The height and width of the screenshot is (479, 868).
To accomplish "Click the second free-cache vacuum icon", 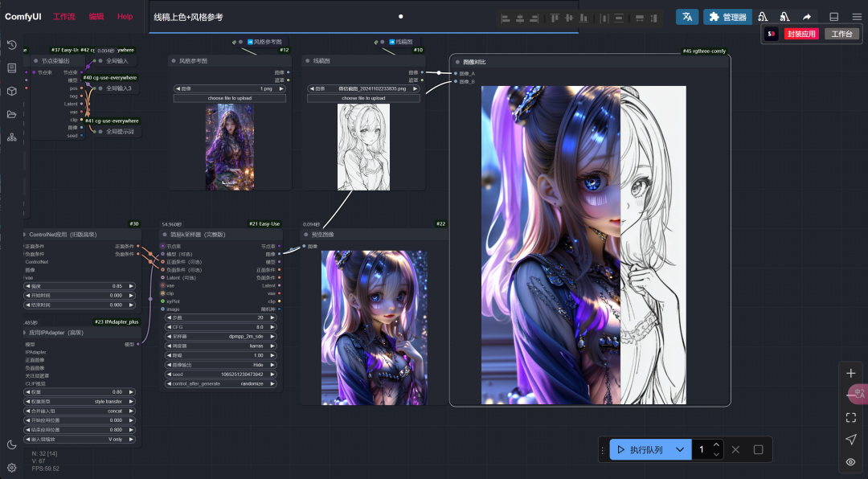I will [784, 17].
